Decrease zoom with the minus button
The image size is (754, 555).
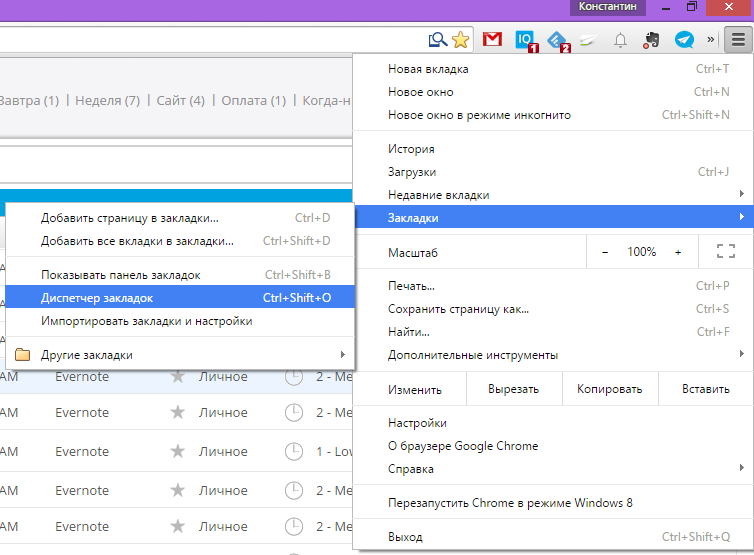tap(605, 252)
